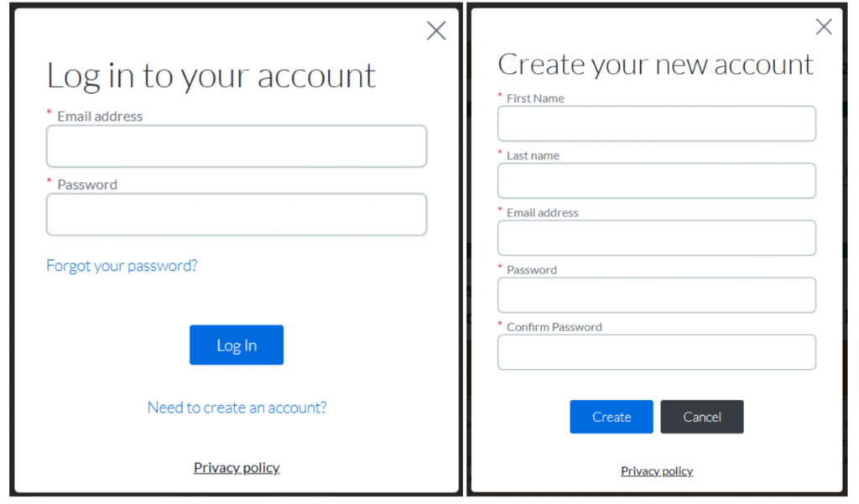Hit the Cancel button
Image resolution: width=859 pixels, height=504 pixels.
pos(701,417)
